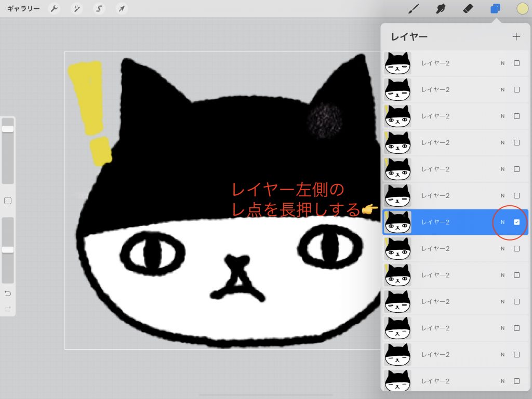Select the Brush tool
Screen dimensions: 532x399
point(414,8)
